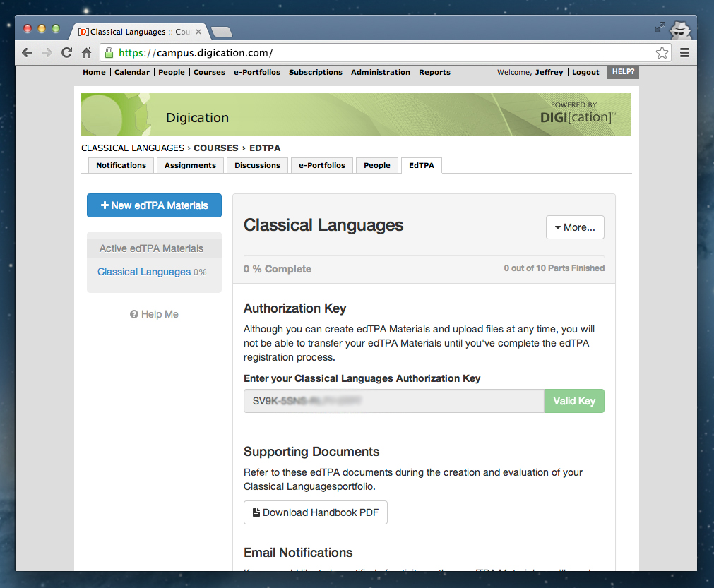Switch to the Discussions tab
This screenshot has width=714, height=588.
pyautogui.click(x=256, y=165)
